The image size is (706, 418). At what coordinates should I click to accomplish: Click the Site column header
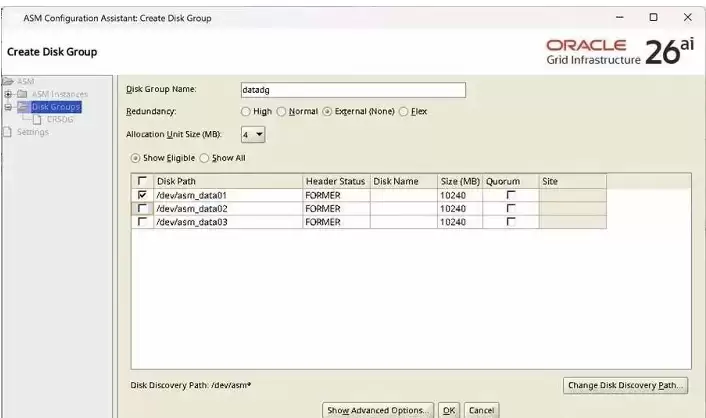tap(573, 181)
